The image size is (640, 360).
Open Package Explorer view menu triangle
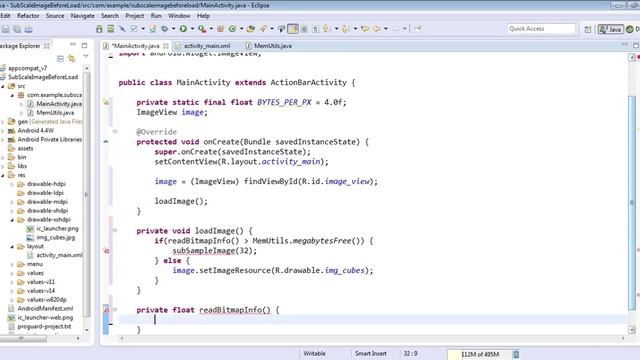point(86,57)
